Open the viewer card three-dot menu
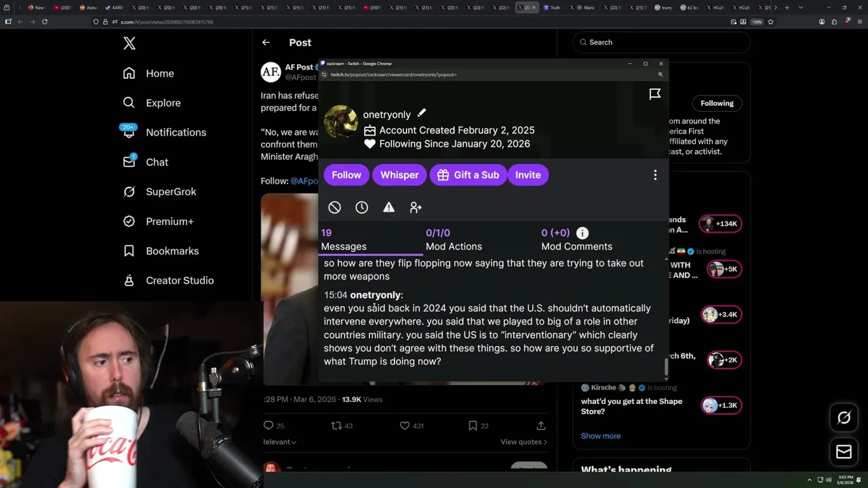The image size is (868, 488). tap(655, 175)
